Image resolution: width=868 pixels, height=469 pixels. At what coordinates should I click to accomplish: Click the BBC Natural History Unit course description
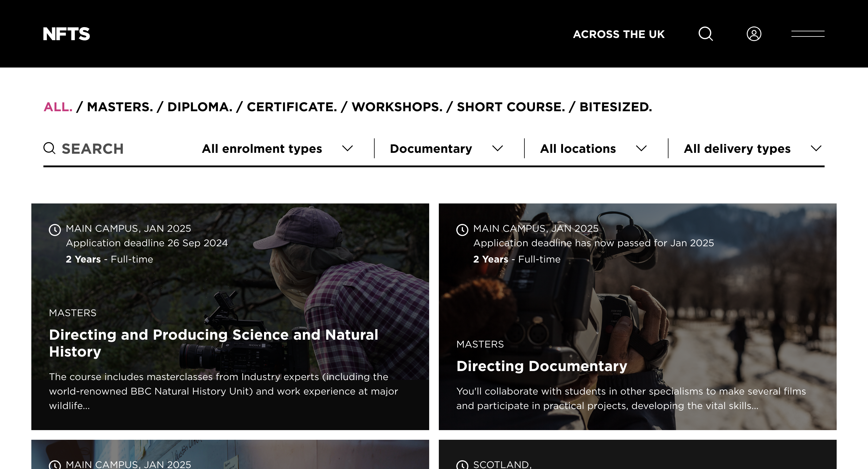pyautogui.click(x=223, y=391)
